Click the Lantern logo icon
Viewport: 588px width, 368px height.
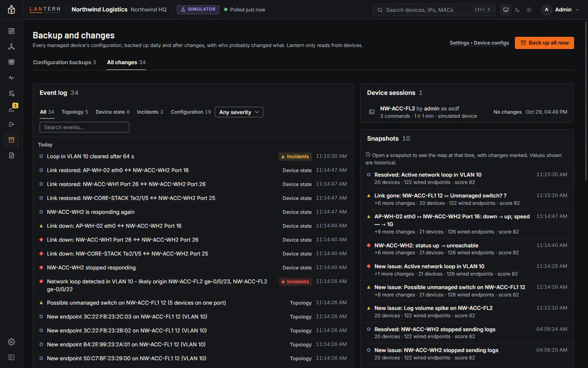point(11,10)
